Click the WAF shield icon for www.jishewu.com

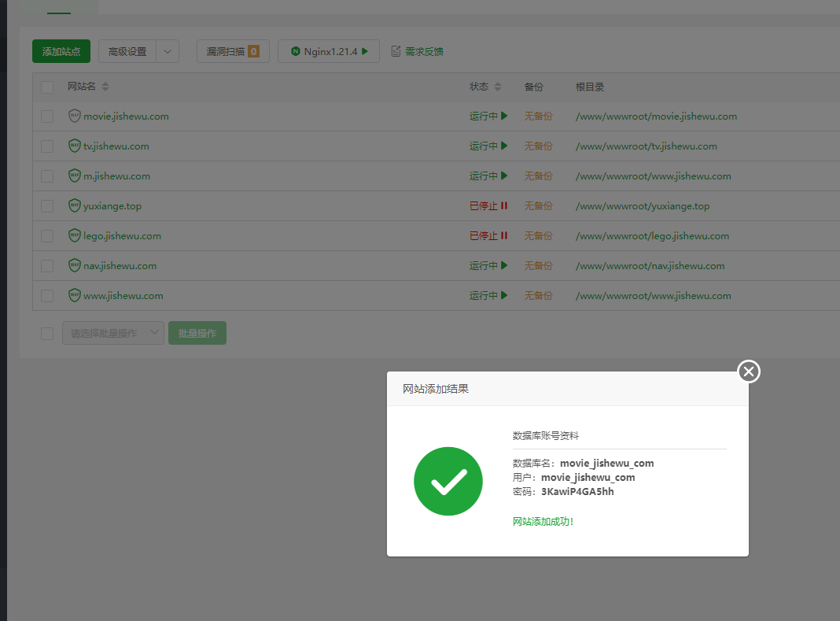click(x=75, y=295)
